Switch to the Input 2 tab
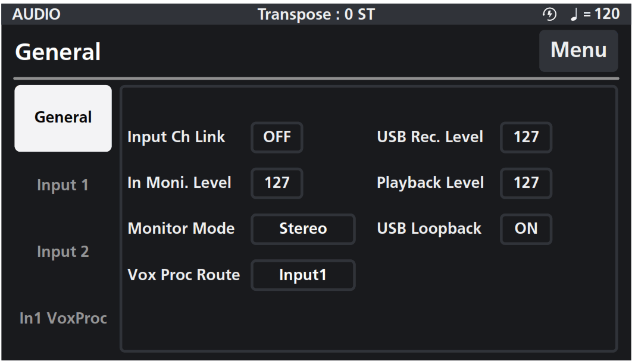Screen dimensions: 635x364 [x=63, y=252]
